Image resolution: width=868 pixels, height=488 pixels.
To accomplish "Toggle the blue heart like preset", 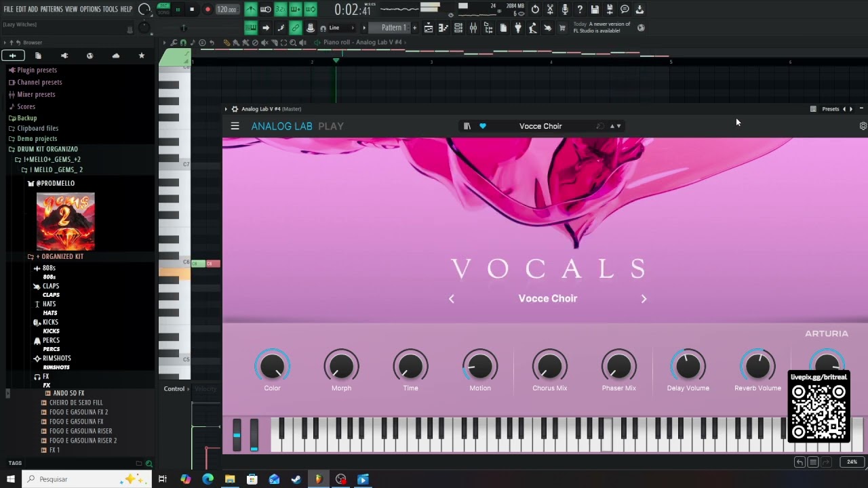I will (483, 126).
